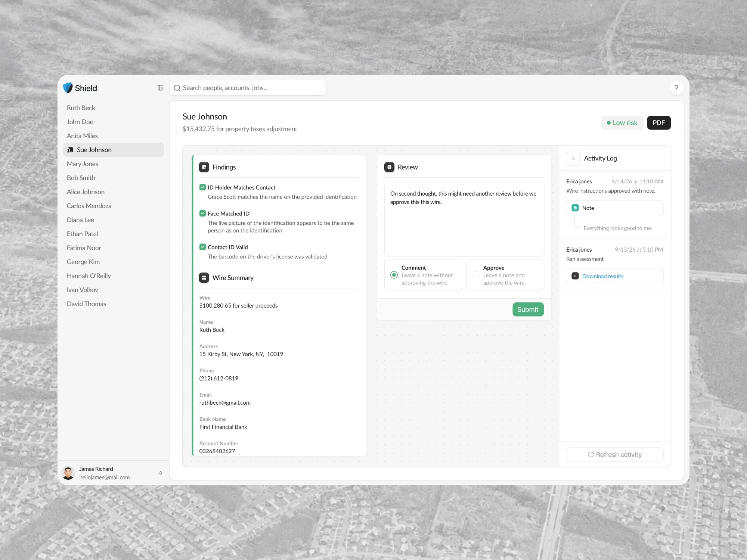The height and width of the screenshot is (560, 747).
Task: Open David Thomas in the sidebar
Action: pos(86,304)
